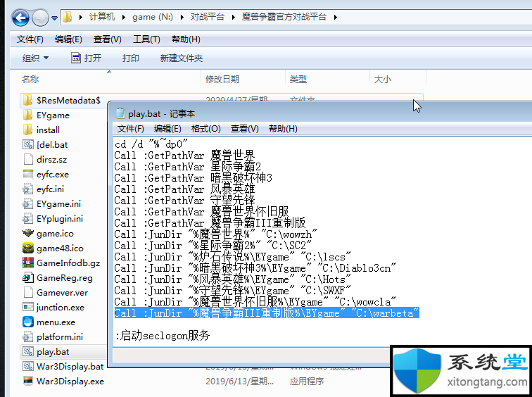Select the junction.exe file icon
Viewport: 532px width, 397px height.
point(28,307)
